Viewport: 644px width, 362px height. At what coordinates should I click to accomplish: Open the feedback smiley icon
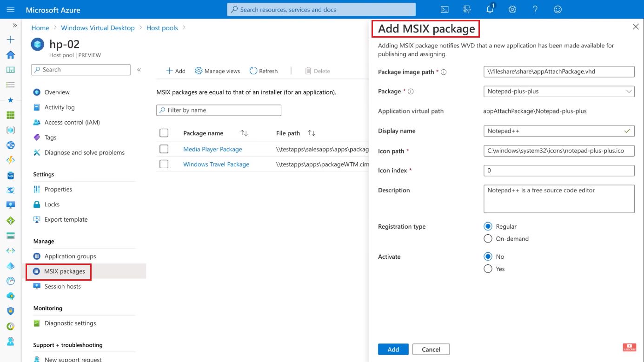[x=558, y=9]
